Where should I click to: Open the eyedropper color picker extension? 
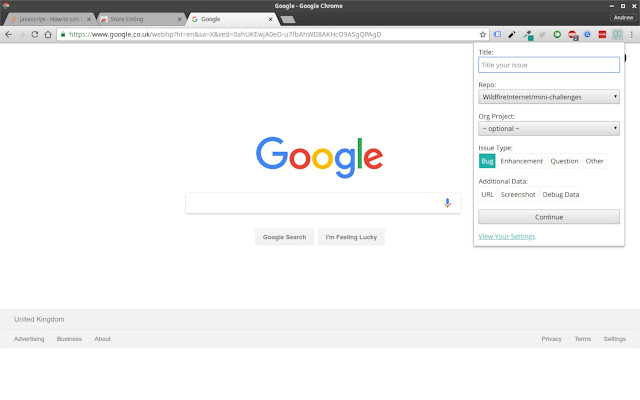point(528,35)
